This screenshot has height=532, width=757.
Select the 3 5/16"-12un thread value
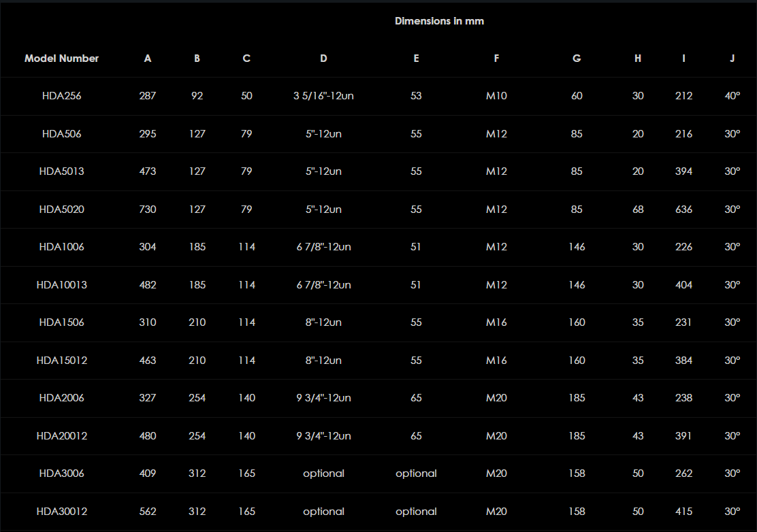pyautogui.click(x=323, y=96)
